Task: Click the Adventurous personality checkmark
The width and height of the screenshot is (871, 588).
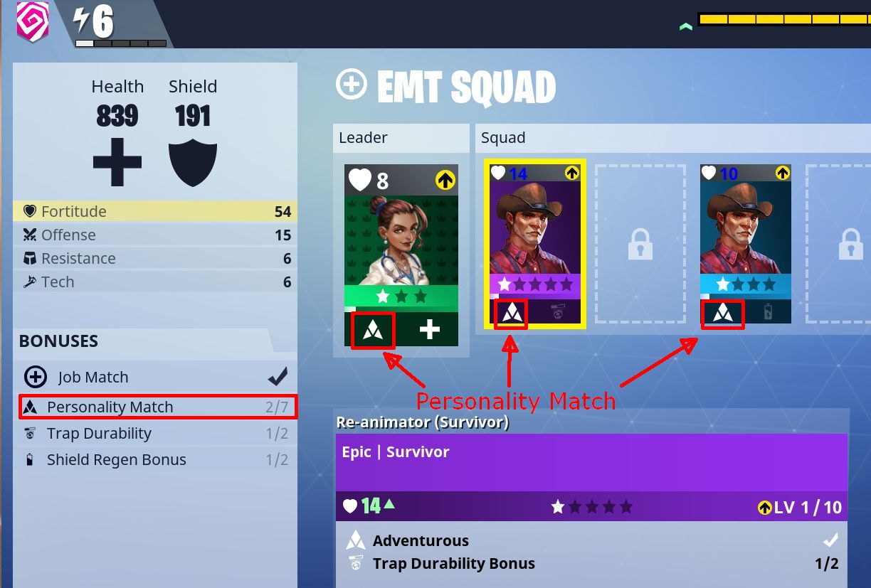Action: pyautogui.click(x=830, y=540)
